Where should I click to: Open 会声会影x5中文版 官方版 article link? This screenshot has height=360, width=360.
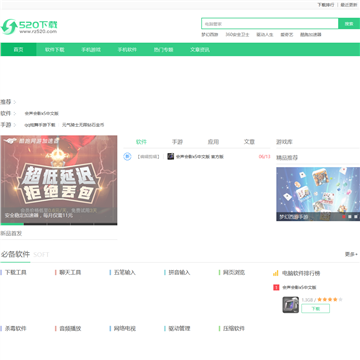[200, 156]
